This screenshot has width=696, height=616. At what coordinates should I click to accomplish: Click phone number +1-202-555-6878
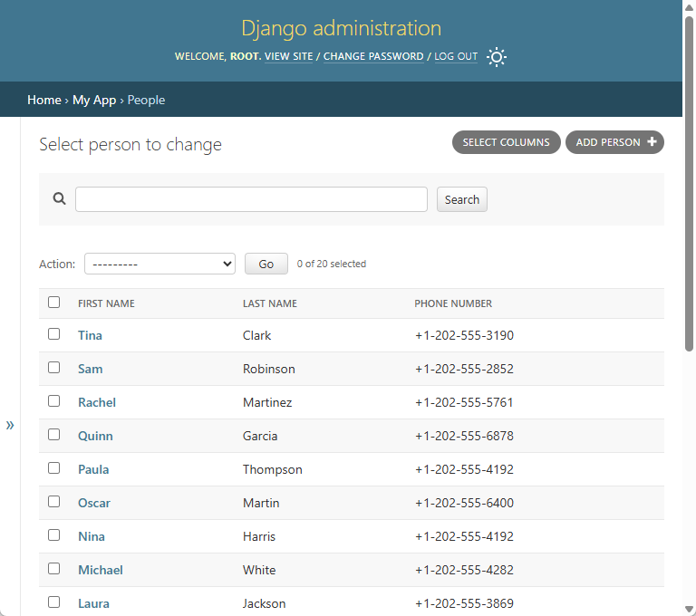click(x=464, y=436)
